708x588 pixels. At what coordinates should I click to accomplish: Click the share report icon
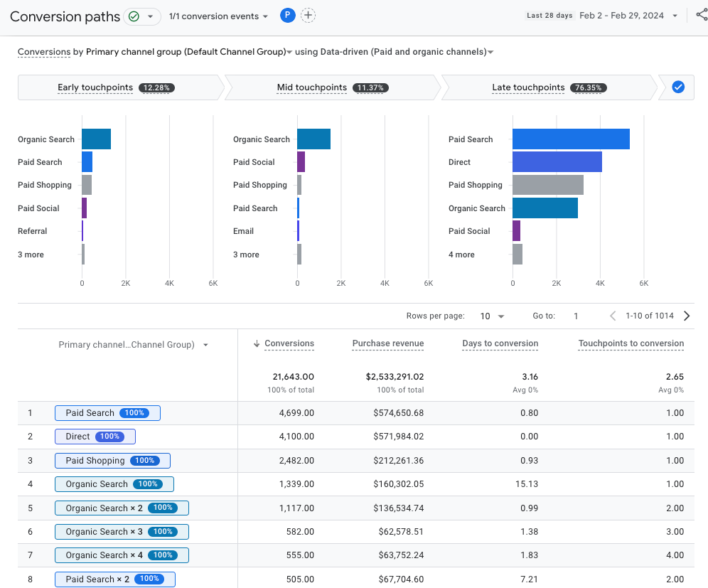click(x=702, y=15)
